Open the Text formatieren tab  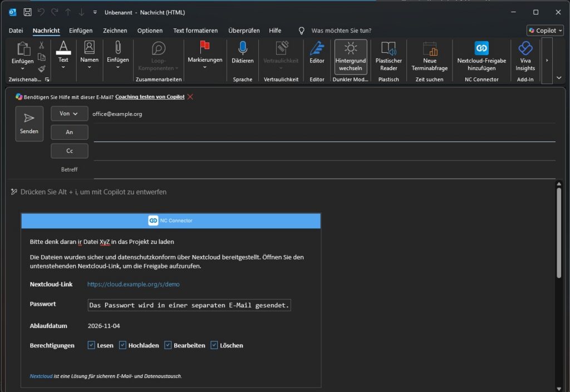tap(195, 31)
